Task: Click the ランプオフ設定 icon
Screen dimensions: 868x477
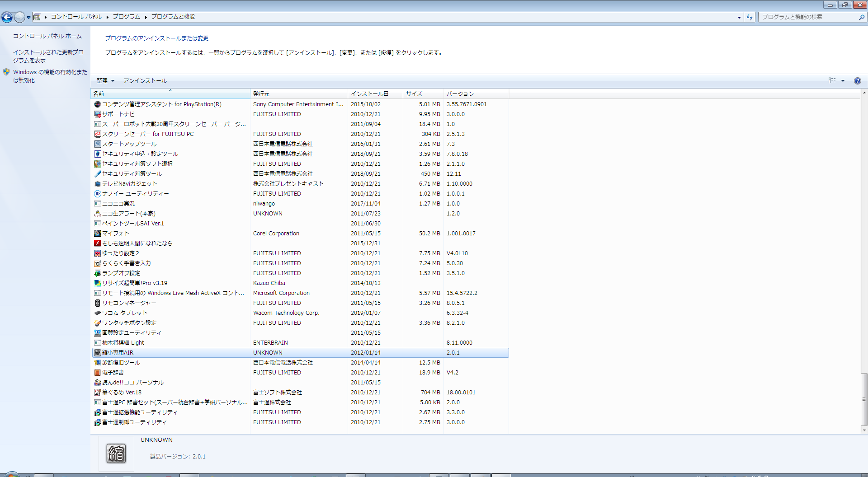Action: tap(97, 273)
